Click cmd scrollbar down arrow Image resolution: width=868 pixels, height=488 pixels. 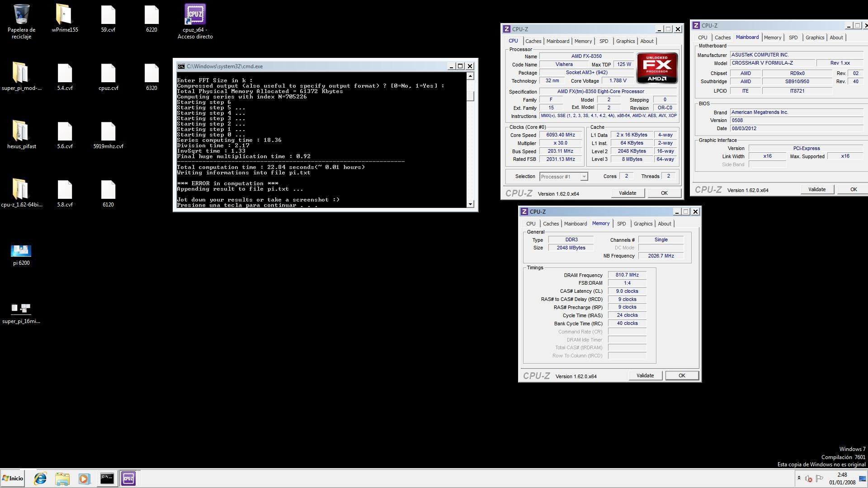coord(470,204)
